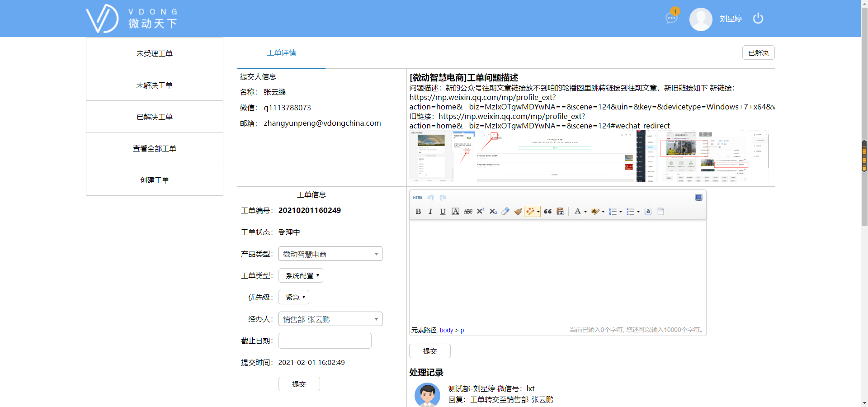Insert an ordered list
Viewport: 868px width, 407px height.
[613, 211]
